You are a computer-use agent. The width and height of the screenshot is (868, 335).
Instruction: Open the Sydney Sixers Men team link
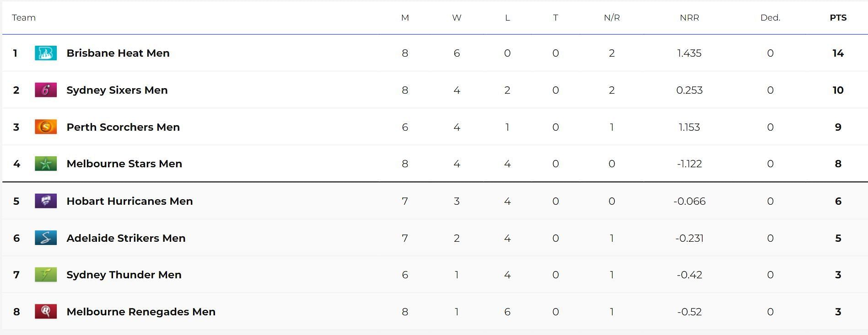click(x=117, y=90)
